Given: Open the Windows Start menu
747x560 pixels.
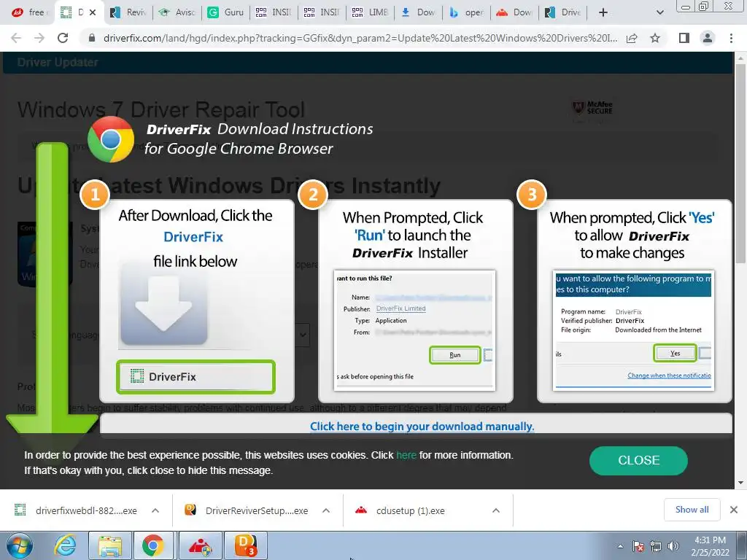Looking at the screenshot, I should coord(19,545).
